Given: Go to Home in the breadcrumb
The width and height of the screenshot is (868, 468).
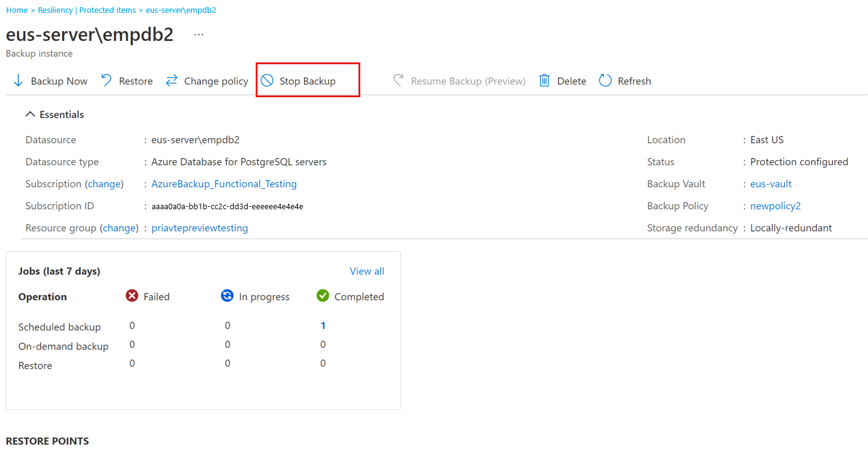Looking at the screenshot, I should pos(17,10).
